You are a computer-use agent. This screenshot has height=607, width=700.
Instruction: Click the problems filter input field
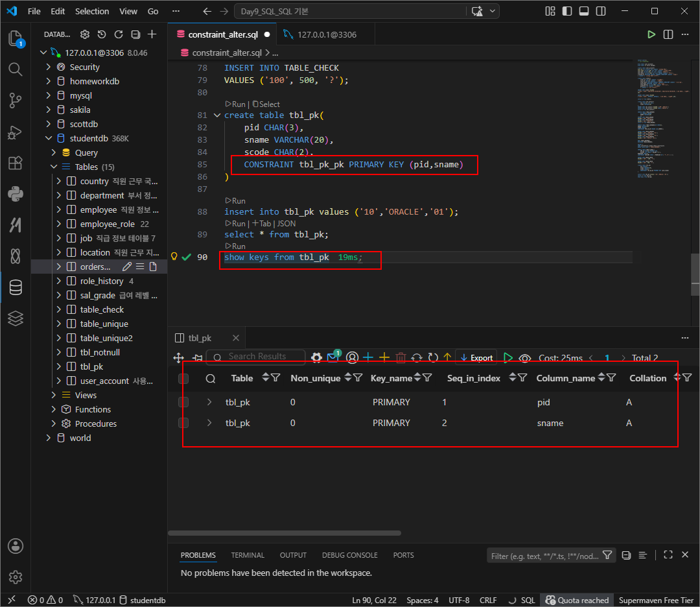point(550,556)
